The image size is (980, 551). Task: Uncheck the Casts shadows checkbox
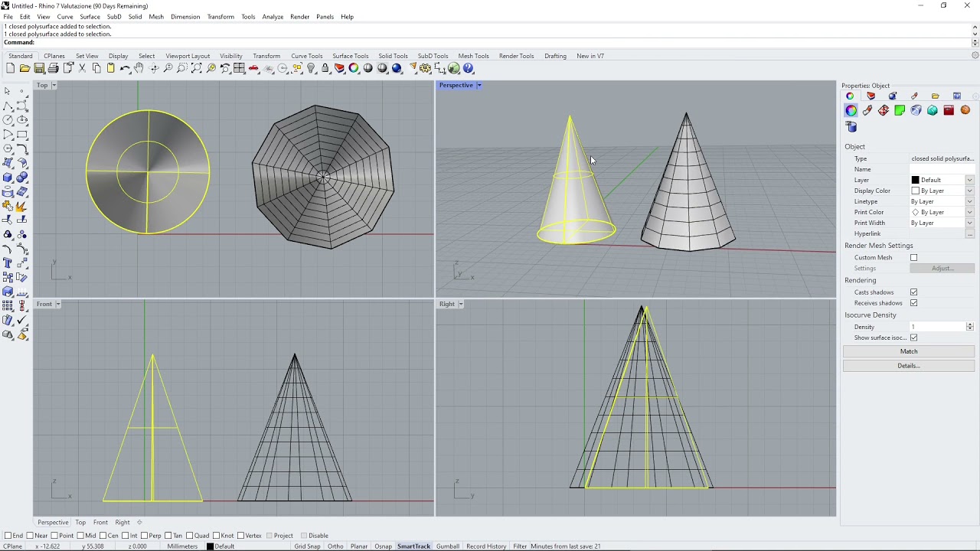pos(913,292)
